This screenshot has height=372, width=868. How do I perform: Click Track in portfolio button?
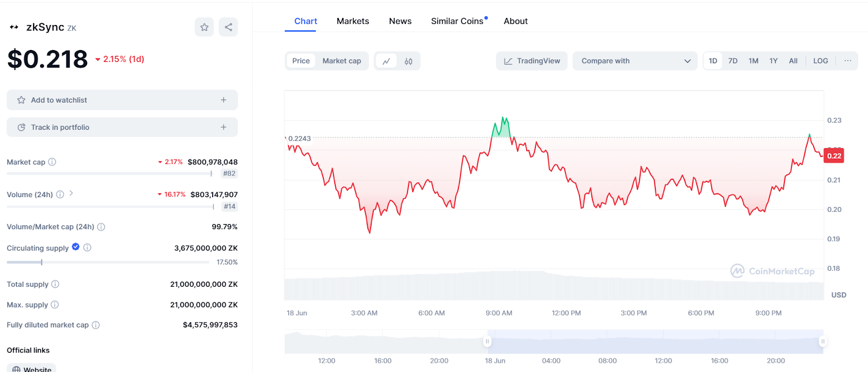[122, 127]
